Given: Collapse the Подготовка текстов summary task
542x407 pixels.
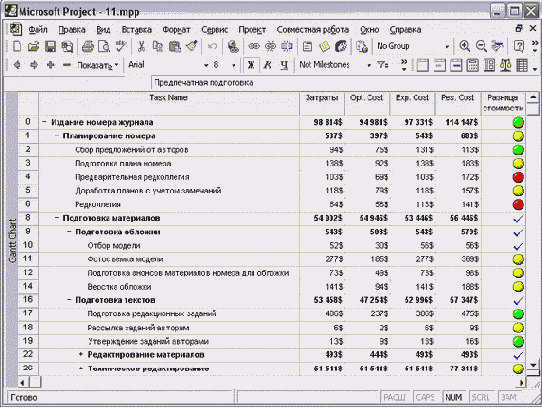Looking at the screenshot, I should point(69,300).
